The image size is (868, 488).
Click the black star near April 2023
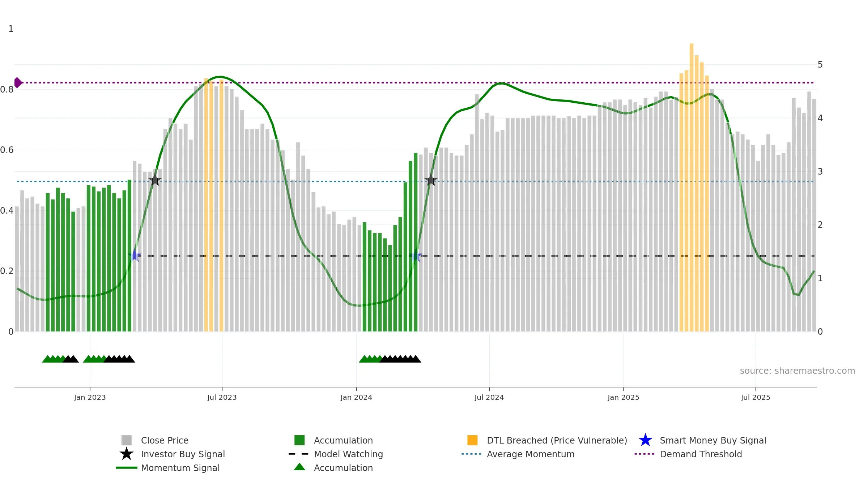point(155,180)
